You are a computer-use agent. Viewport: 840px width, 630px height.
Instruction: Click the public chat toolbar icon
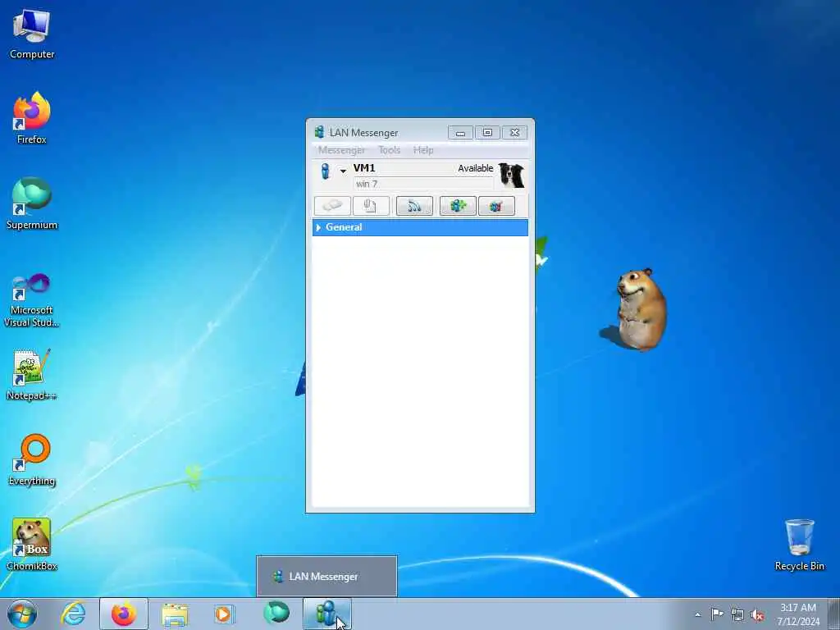pyautogui.click(x=496, y=206)
